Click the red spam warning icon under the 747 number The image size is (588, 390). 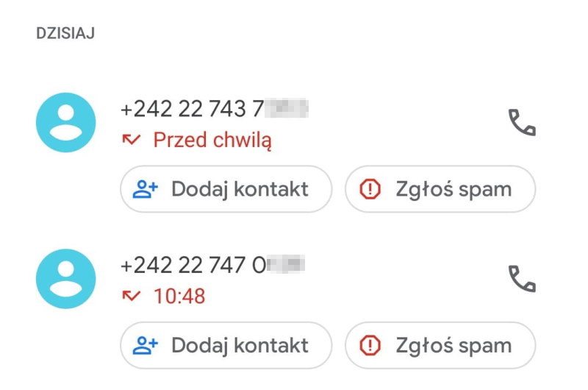tap(372, 345)
